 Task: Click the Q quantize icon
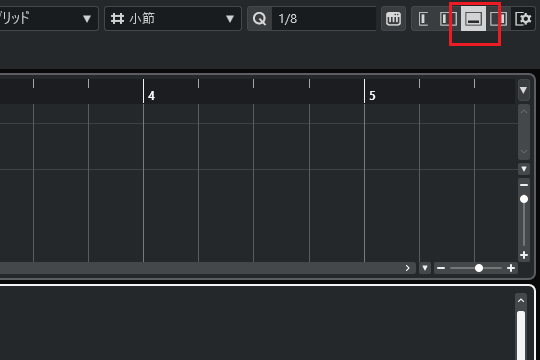259,19
